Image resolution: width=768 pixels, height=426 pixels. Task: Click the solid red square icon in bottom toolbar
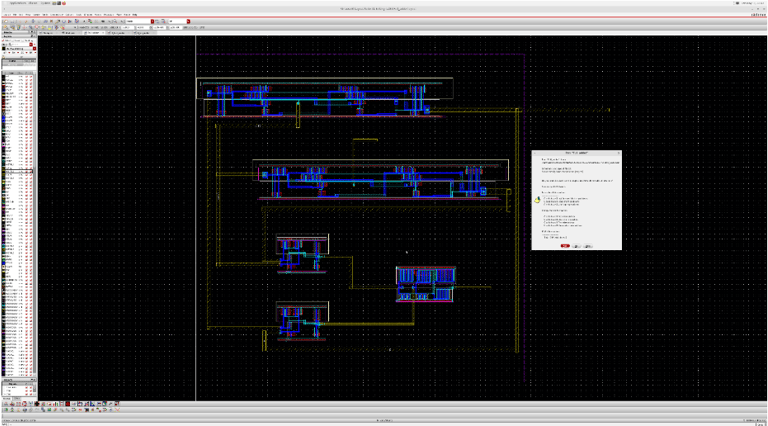tap(68, 404)
